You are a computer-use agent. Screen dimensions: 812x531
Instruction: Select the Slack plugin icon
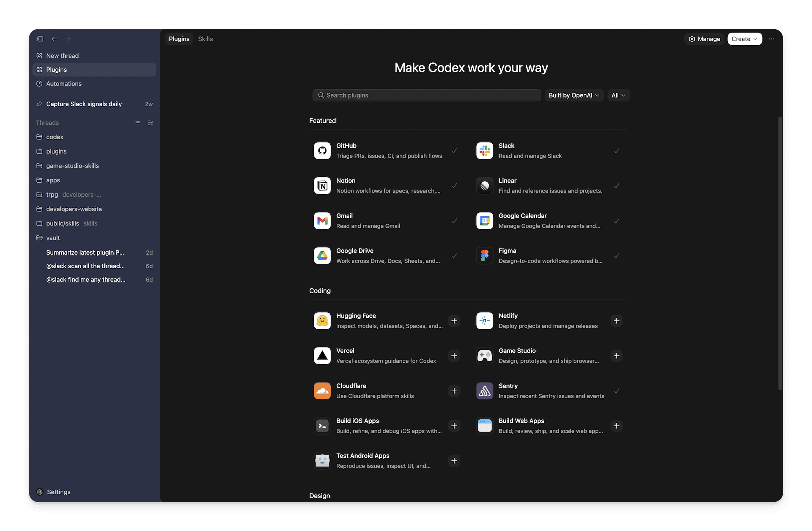pyautogui.click(x=485, y=151)
